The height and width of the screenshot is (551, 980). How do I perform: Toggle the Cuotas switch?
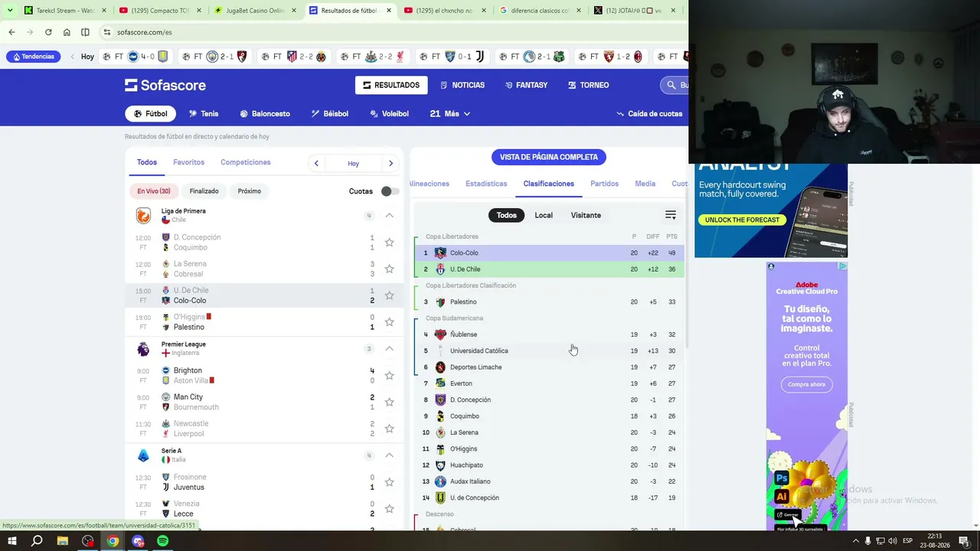[390, 191]
